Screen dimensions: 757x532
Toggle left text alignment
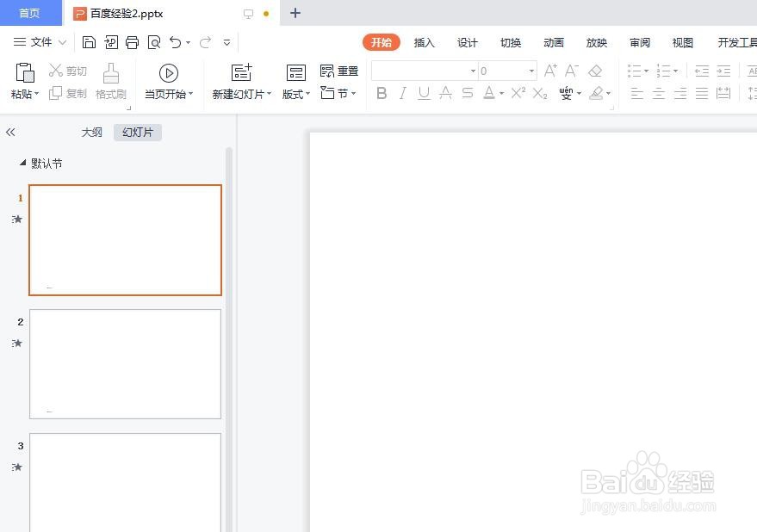pyautogui.click(x=636, y=93)
